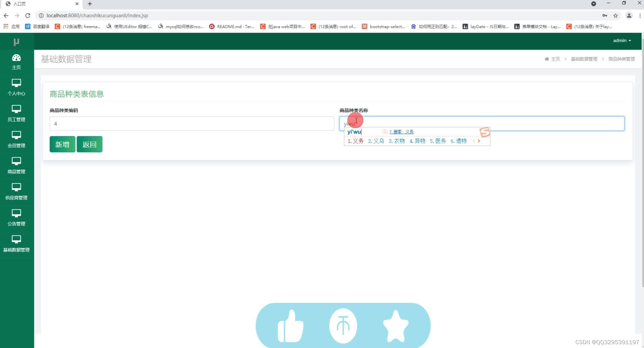Click the 搜索：义务 link in IME
The image size is (644, 348).
coord(402,132)
